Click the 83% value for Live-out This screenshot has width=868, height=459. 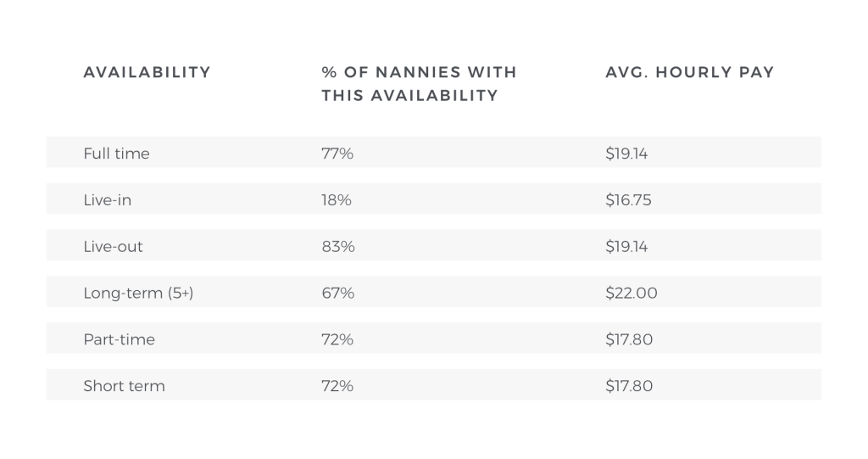click(x=337, y=247)
